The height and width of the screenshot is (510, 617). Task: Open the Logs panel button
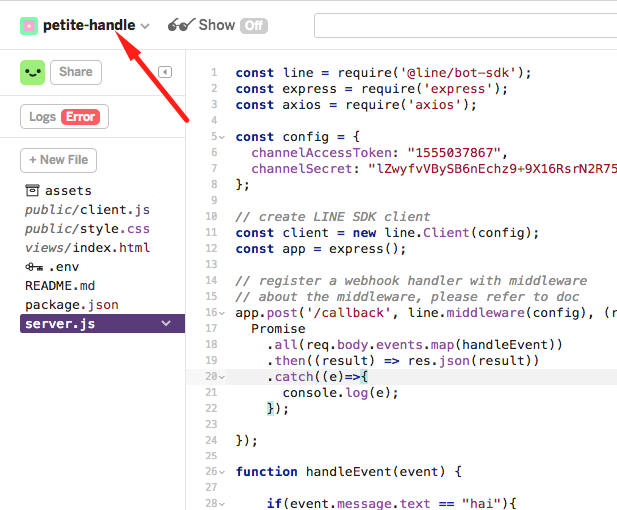(x=64, y=116)
